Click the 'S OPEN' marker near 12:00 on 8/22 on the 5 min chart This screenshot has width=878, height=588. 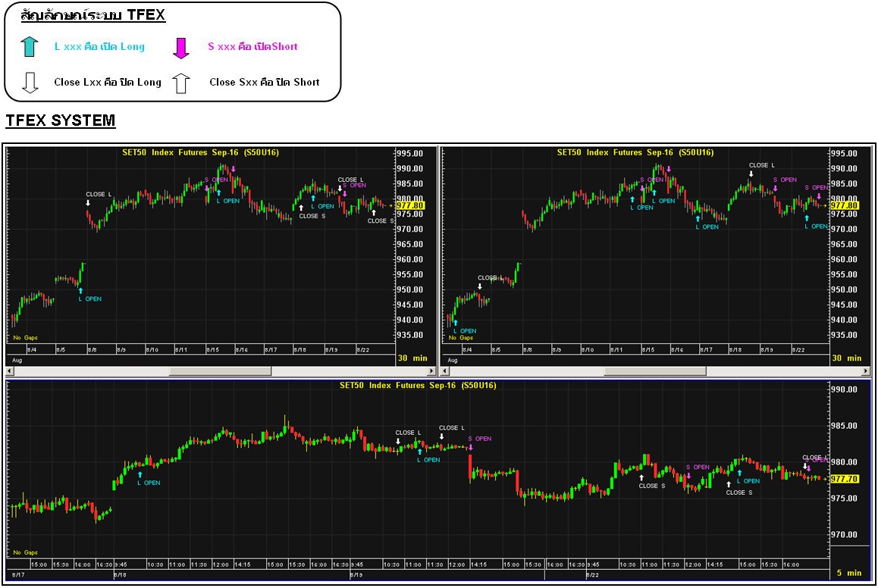point(698,468)
